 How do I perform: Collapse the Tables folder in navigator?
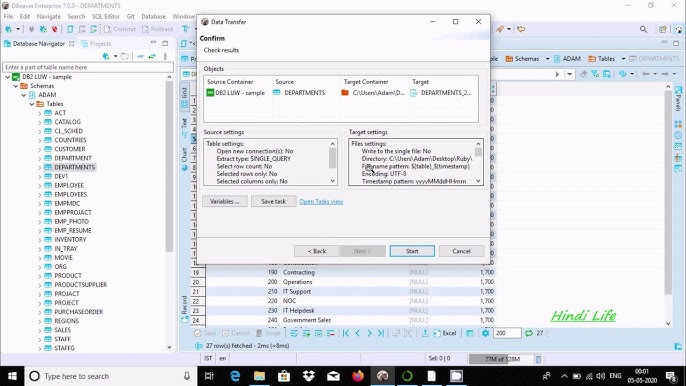tap(32, 104)
